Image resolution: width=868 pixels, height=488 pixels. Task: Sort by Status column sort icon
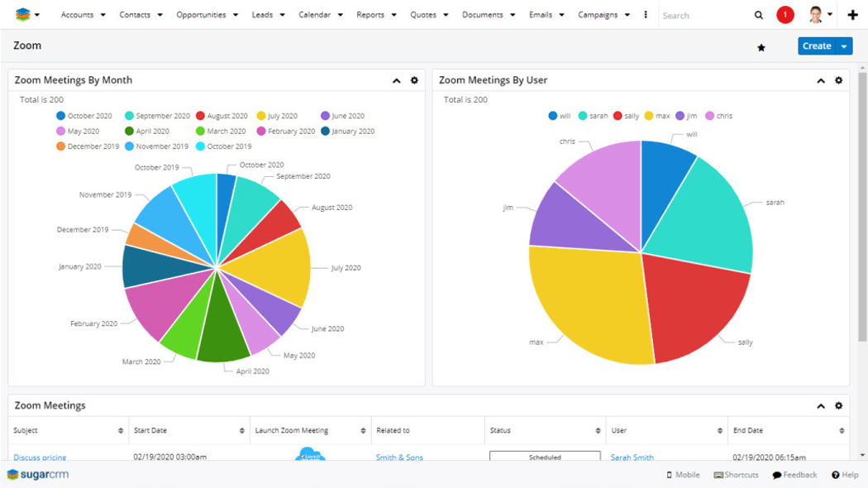598,430
